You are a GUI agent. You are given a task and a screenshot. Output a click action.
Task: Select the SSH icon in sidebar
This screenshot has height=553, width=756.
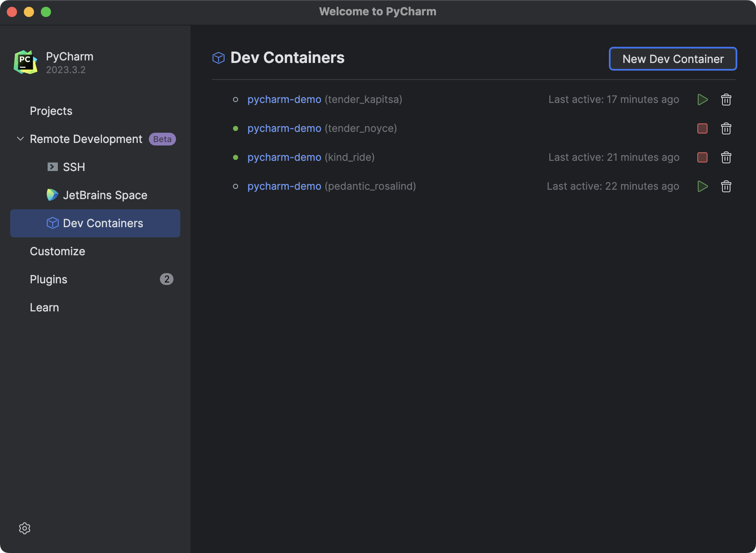pyautogui.click(x=52, y=167)
